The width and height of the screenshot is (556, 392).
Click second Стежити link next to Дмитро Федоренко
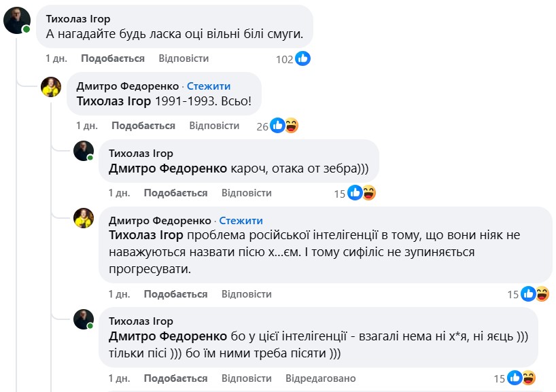pyautogui.click(x=241, y=221)
